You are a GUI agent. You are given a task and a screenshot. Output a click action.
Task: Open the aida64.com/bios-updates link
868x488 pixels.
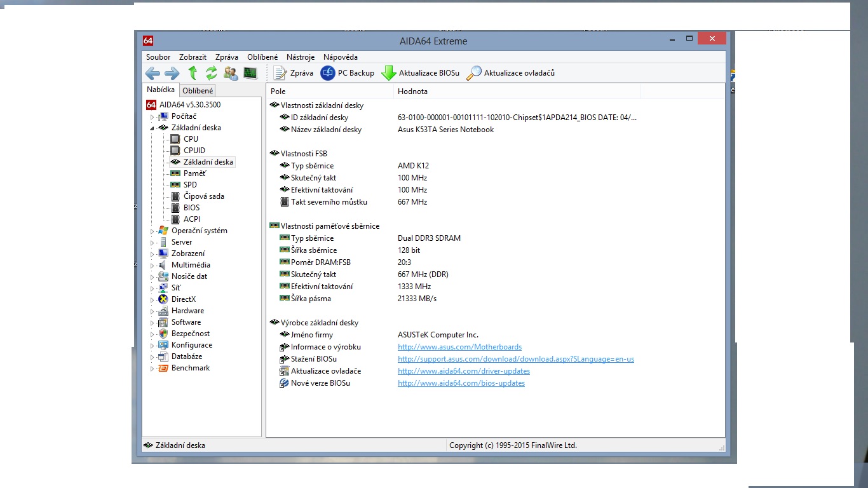click(x=461, y=383)
